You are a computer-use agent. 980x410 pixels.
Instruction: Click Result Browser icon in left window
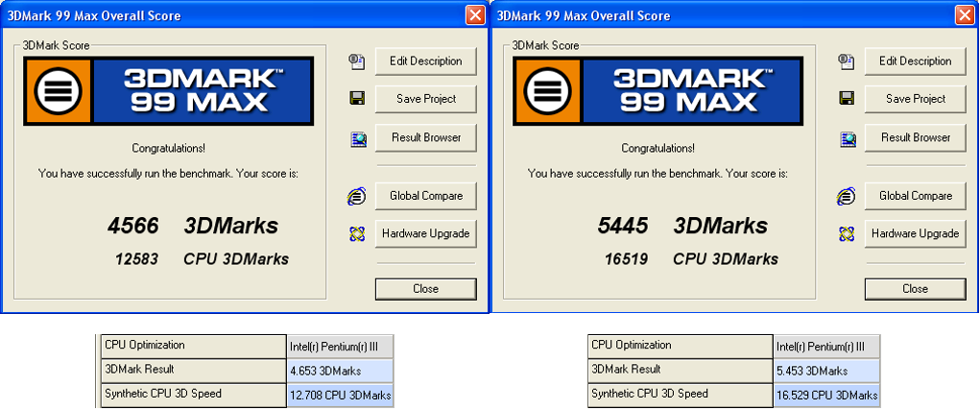[357, 138]
